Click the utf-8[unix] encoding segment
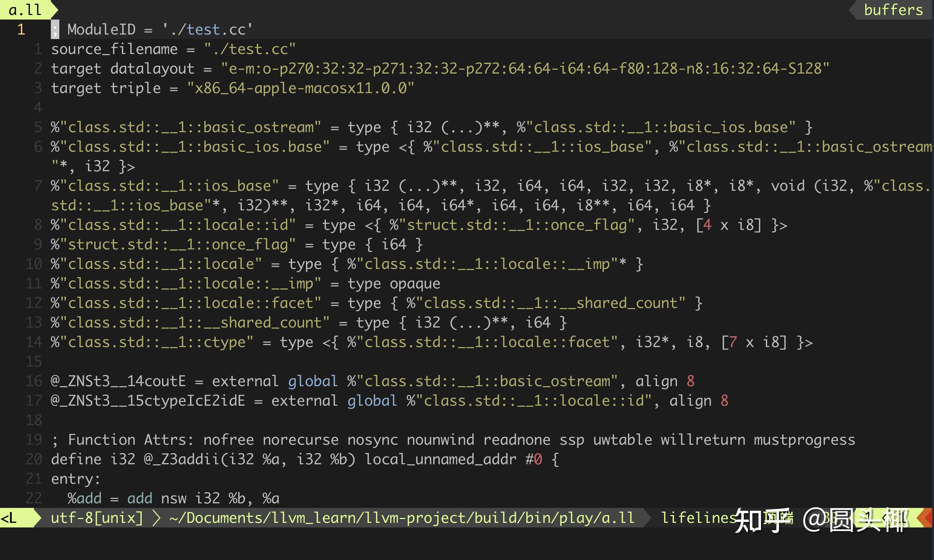934x560 pixels. pyautogui.click(x=97, y=518)
